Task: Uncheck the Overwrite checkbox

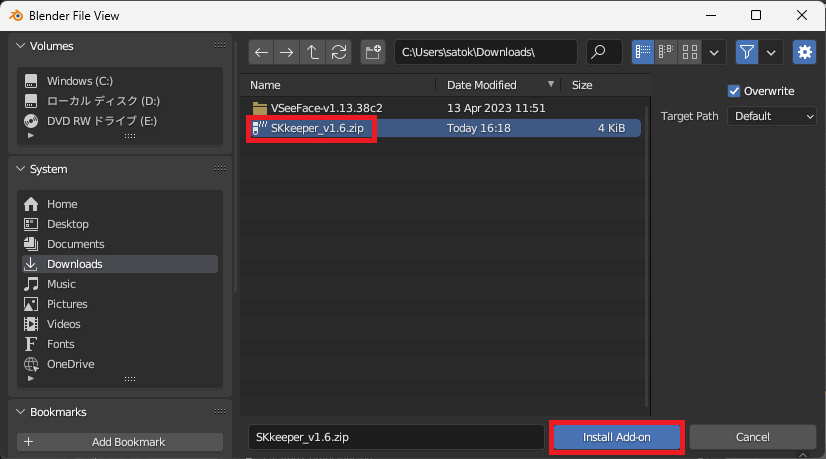Action: tap(734, 91)
